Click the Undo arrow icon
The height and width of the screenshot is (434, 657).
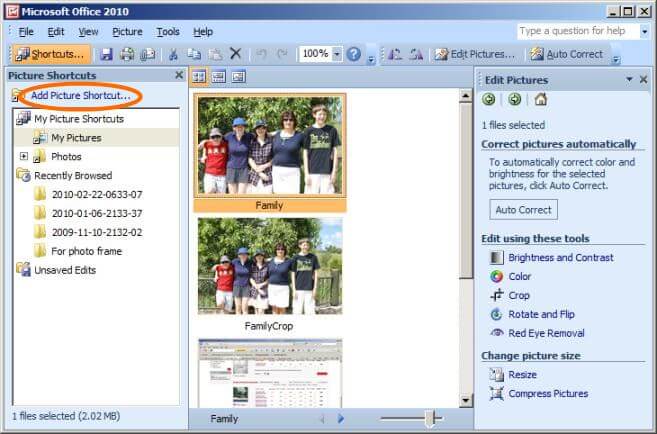(x=261, y=54)
